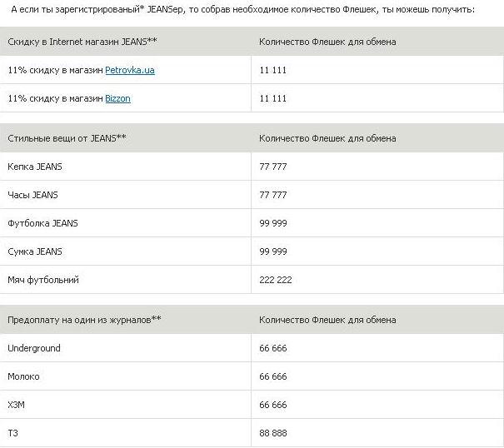The image size is (504, 448).
Task: Click the intro paragraph about registered JEANSер
Action: pos(242,9)
